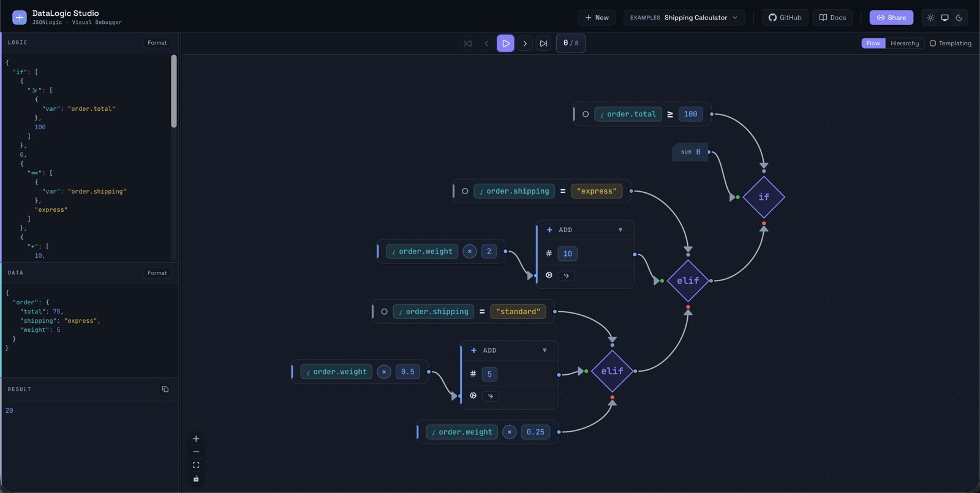Switch to dark theme moon icon
The height and width of the screenshot is (493, 980).
[x=959, y=18]
